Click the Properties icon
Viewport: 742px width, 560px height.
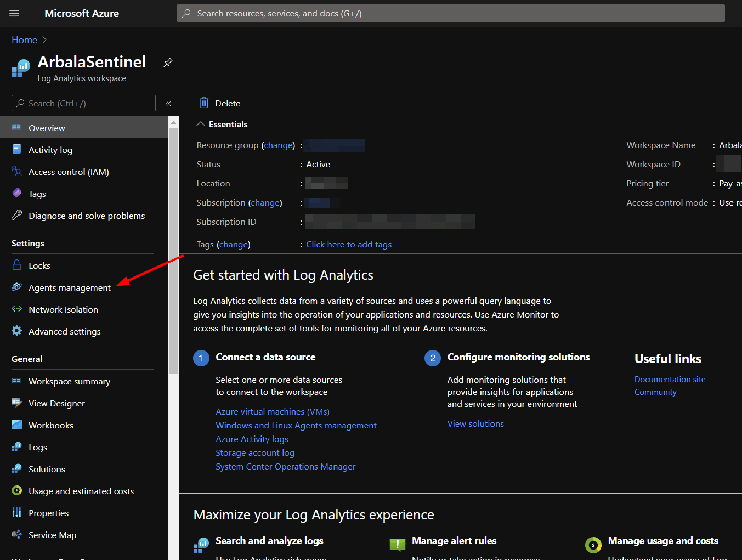[x=17, y=512]
